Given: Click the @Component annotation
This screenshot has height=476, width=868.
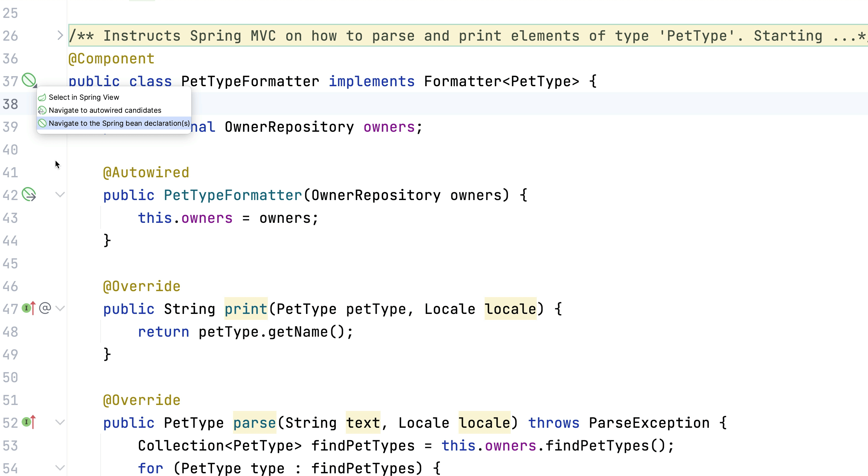Looking at the screenshot, I should (x=111, y=59).
